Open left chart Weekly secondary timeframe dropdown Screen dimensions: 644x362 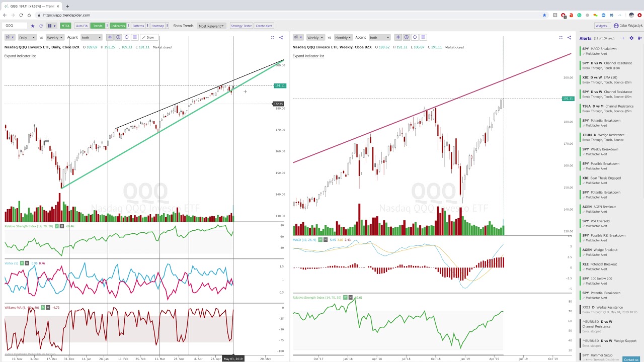55,37
